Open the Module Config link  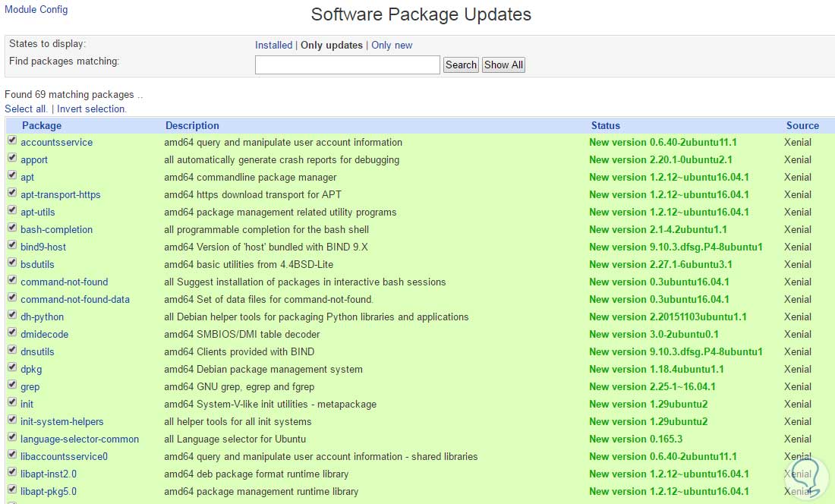tap(36, 10)
